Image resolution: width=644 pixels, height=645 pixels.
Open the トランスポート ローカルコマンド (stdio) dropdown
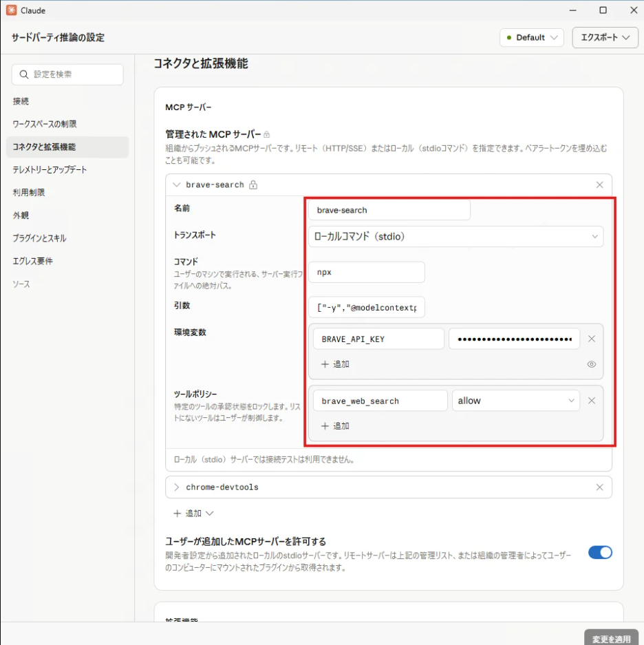455,237
